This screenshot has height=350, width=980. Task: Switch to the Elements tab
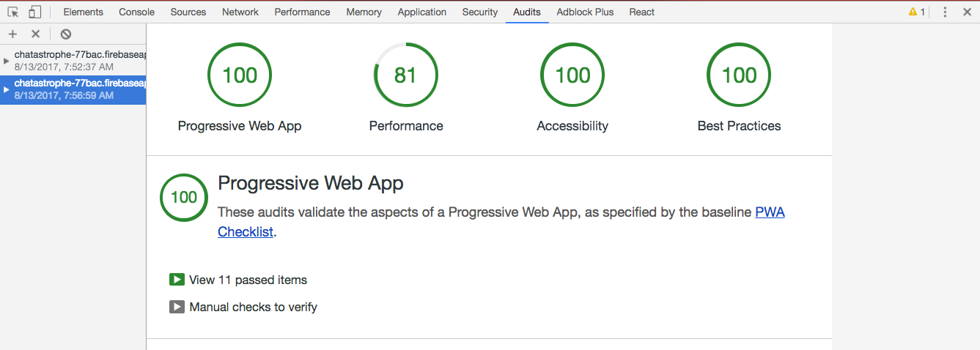(84, 12)
